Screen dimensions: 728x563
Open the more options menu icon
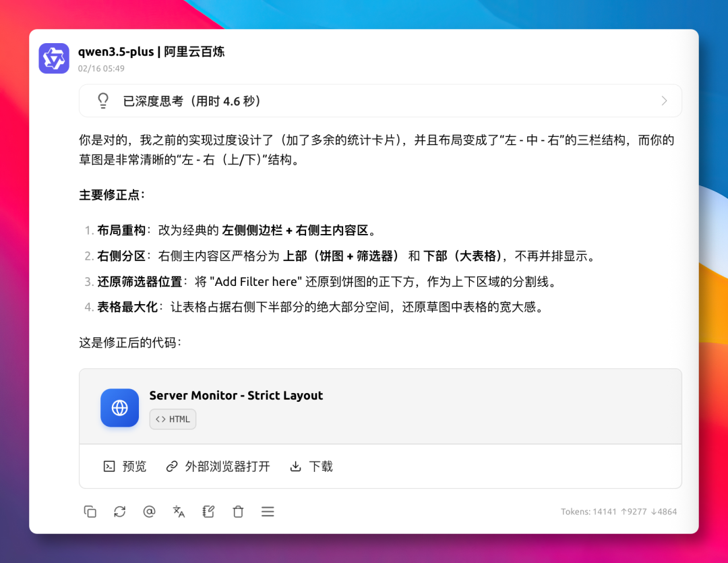click(x=268, y=512)
